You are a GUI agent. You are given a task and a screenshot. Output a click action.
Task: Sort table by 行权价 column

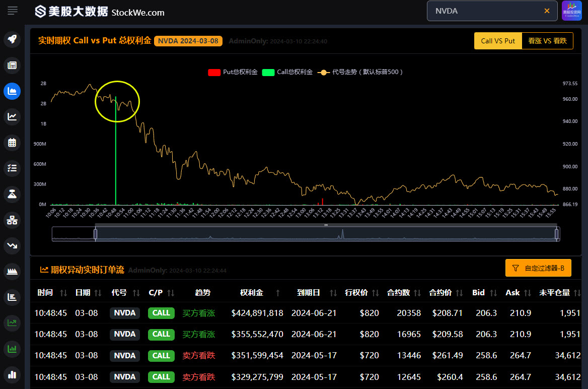pyautogui.click(x=376, y=293)
